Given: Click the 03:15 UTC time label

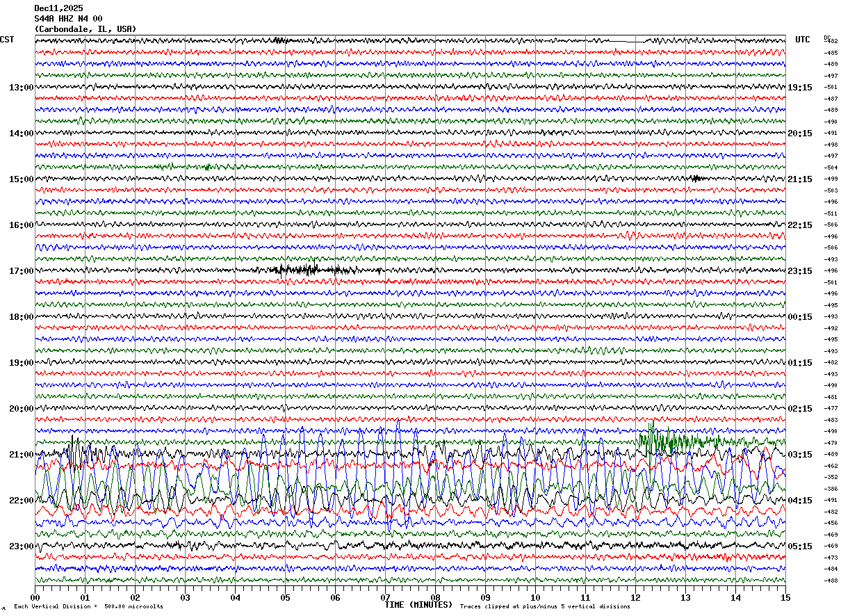Looking at the screenshot, I should tap(799, 455).
